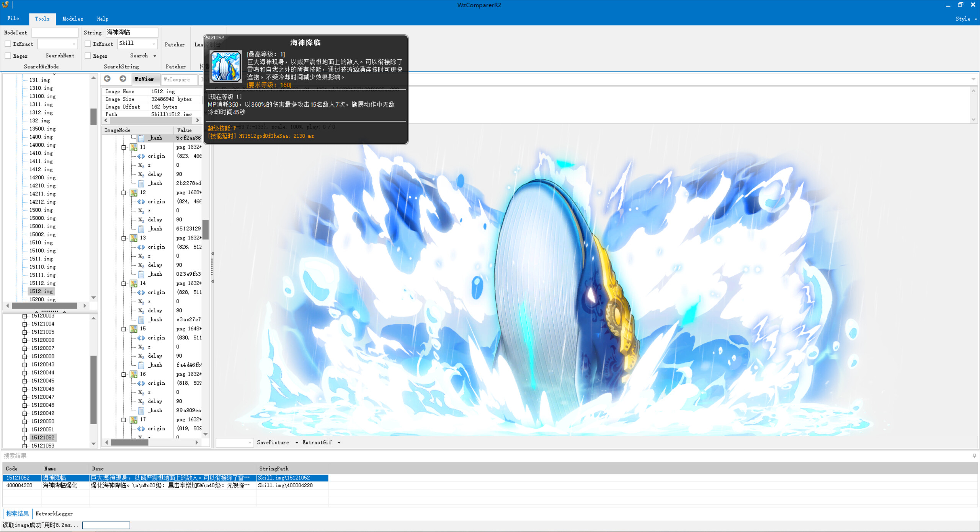Image resolution: width=980 pixels, height=532 pixels.
Task: Click the origin vector icon under node 13
Action: coord(141,247)
